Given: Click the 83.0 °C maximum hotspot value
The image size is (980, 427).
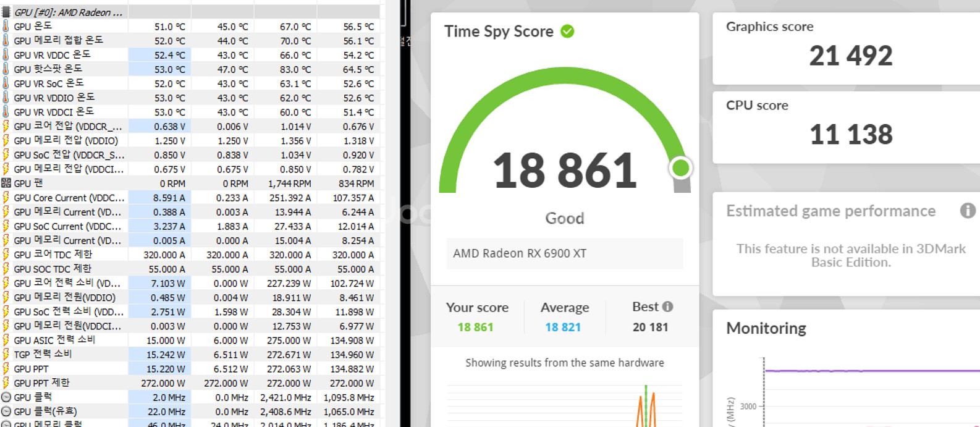Looking at the screenshot, I should point(295,69).
